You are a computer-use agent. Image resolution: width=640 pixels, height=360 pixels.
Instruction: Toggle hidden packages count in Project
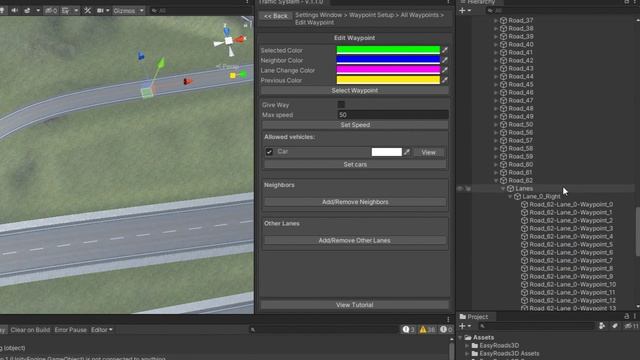pyautogui.click(x=631, y=326)
